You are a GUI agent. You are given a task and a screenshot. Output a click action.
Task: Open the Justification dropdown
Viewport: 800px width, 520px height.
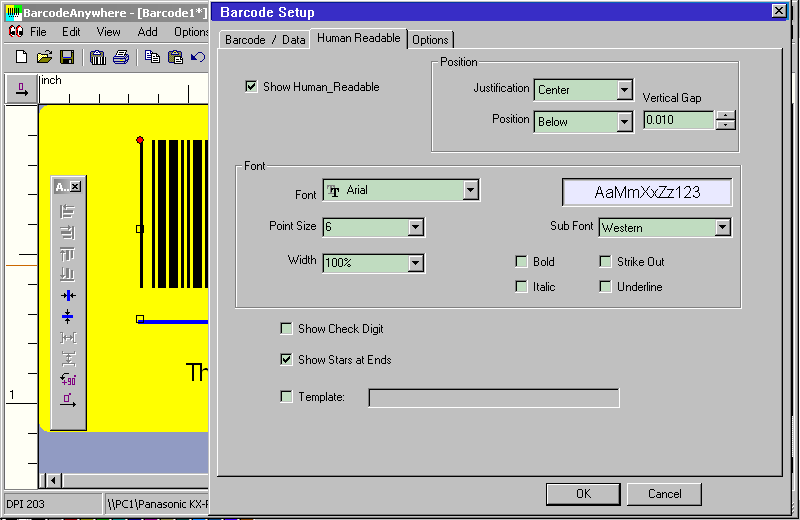pyautogui.click(x=624, y=90)
